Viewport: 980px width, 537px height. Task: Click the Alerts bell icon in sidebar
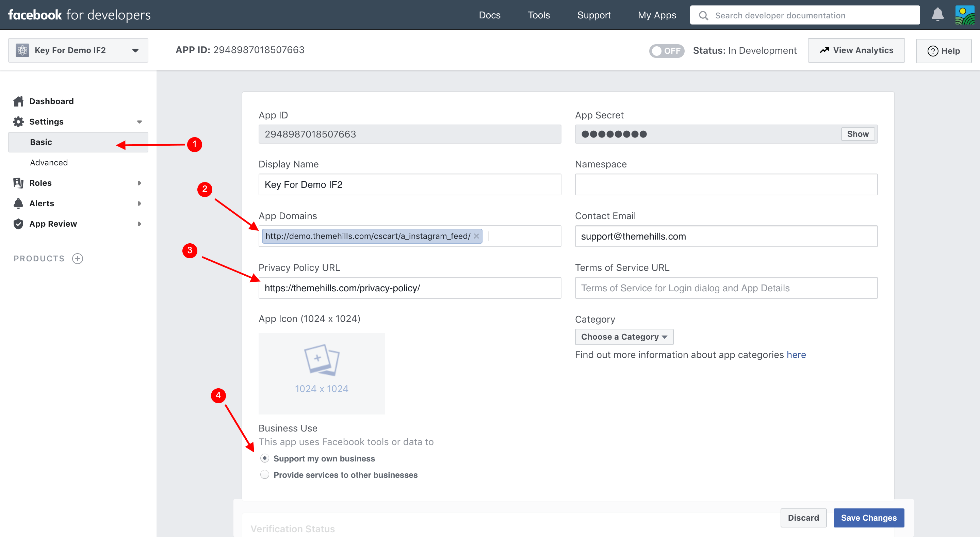click(18, 203)
